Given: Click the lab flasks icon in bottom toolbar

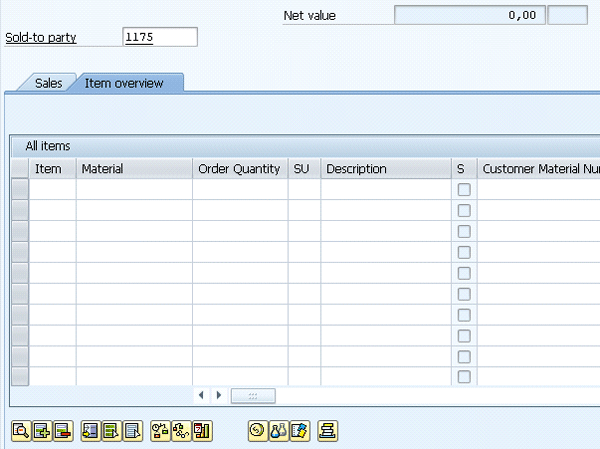Looking at the screenshot, I should [x=278, y=431].
